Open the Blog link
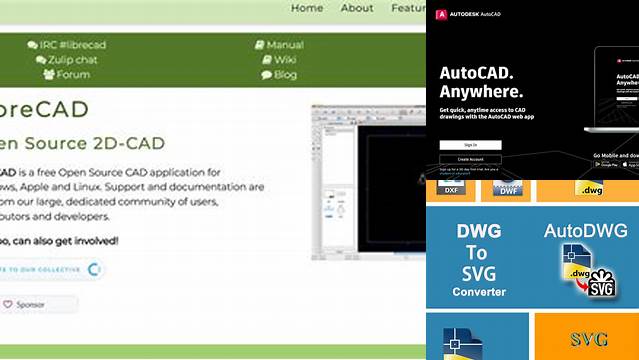639x360 pixels. coord(285,75)
